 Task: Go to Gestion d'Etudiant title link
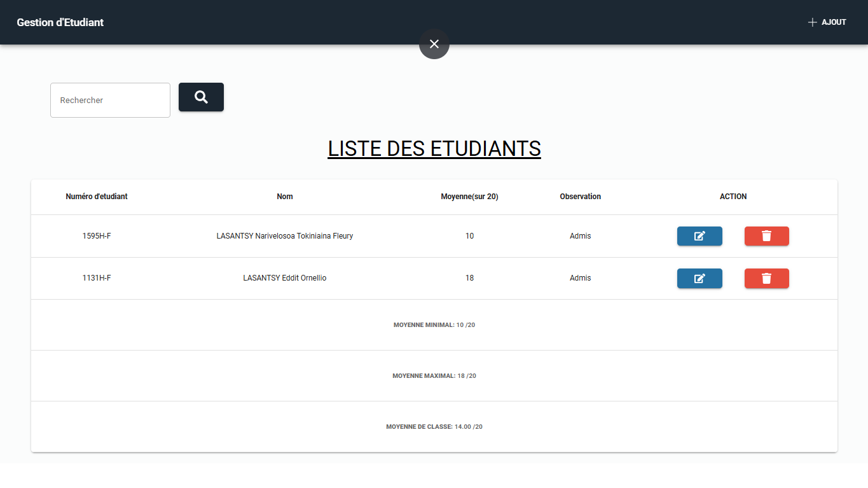[x=60, y=22]
